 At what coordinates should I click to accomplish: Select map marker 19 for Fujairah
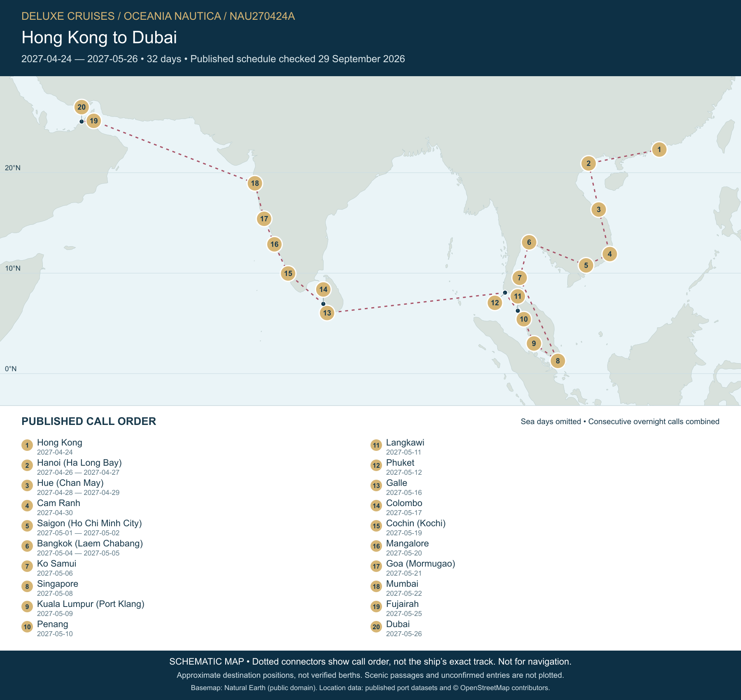(x=94, y=121)
